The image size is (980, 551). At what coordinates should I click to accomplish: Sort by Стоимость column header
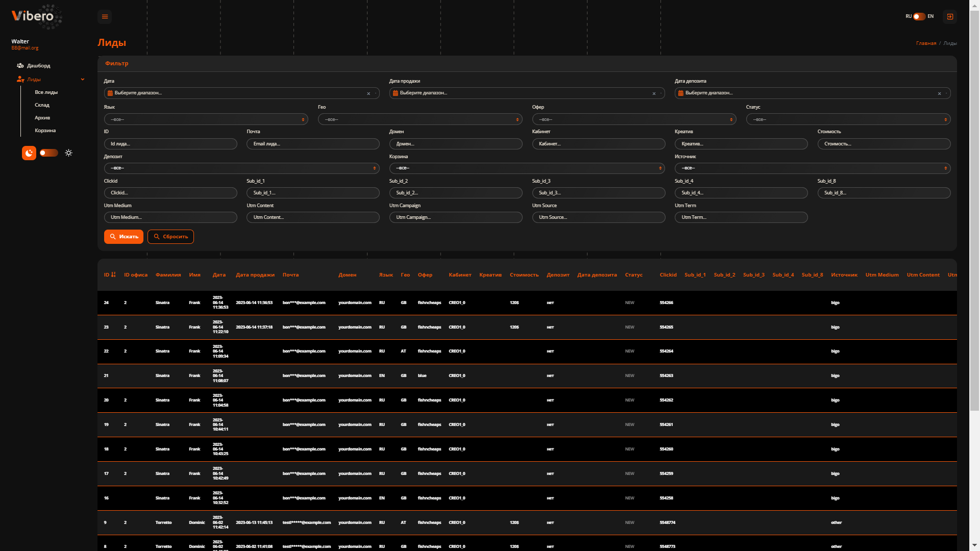pyautogui.click(x=524, y=275)
